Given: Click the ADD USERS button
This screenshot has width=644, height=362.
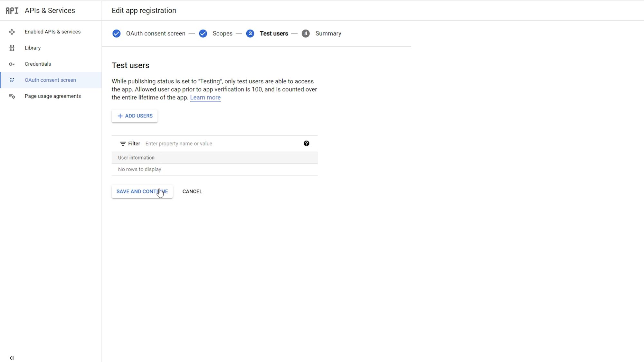Looking at the screenshot, I should [135, 116].
